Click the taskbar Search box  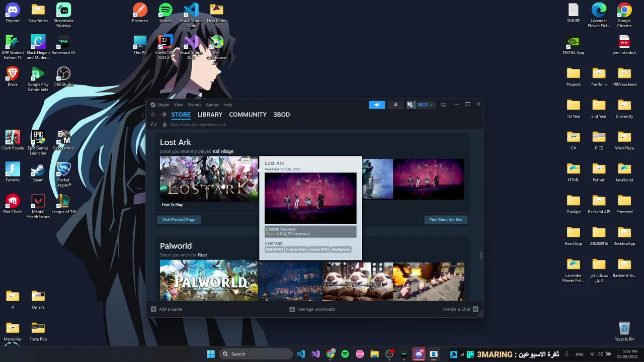[257, 354]
